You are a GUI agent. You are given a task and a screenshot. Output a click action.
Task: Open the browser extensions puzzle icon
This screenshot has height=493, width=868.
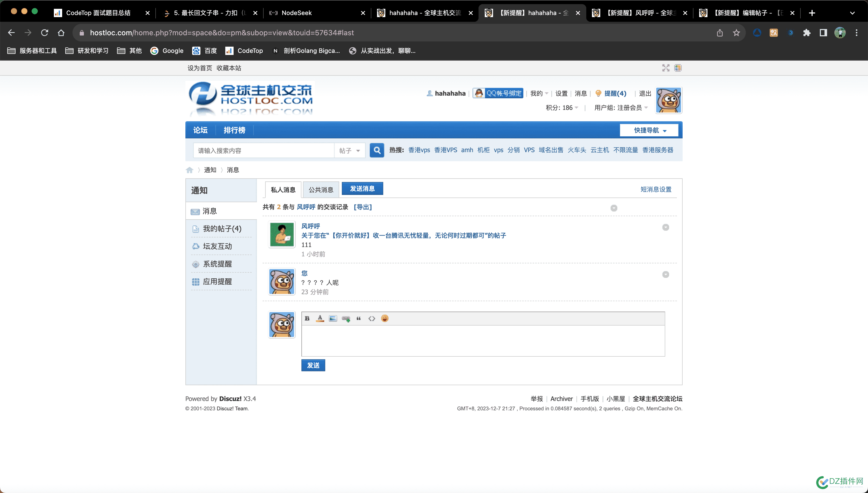[807, 32]
